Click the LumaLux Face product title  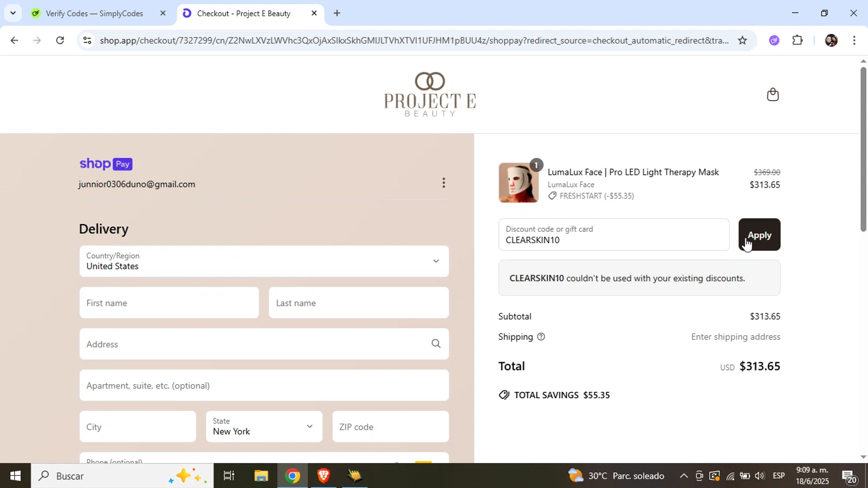click(633, 172)
